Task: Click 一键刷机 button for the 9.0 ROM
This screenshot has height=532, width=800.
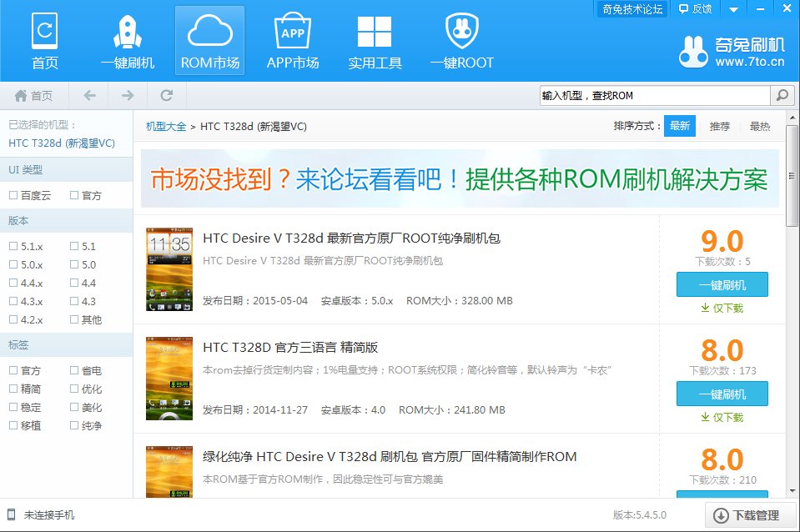Action: (x=722, y=285)
